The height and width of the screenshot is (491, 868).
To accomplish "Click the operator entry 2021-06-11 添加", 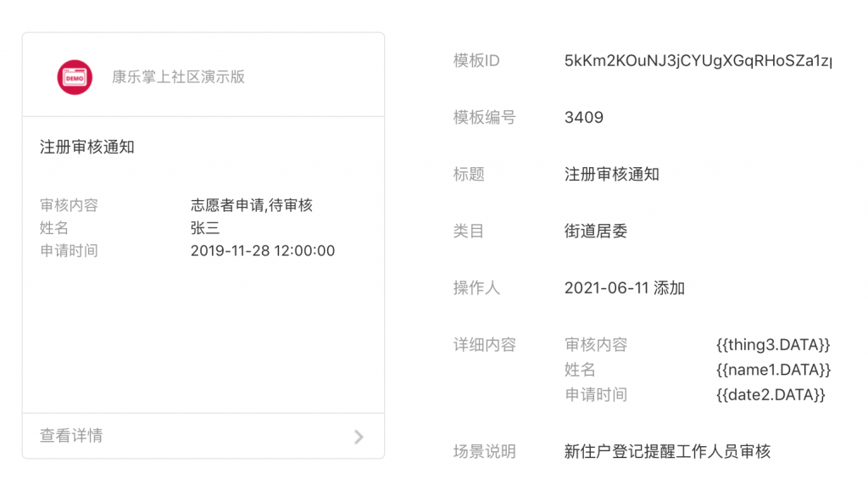I will [x=625, y=288].
